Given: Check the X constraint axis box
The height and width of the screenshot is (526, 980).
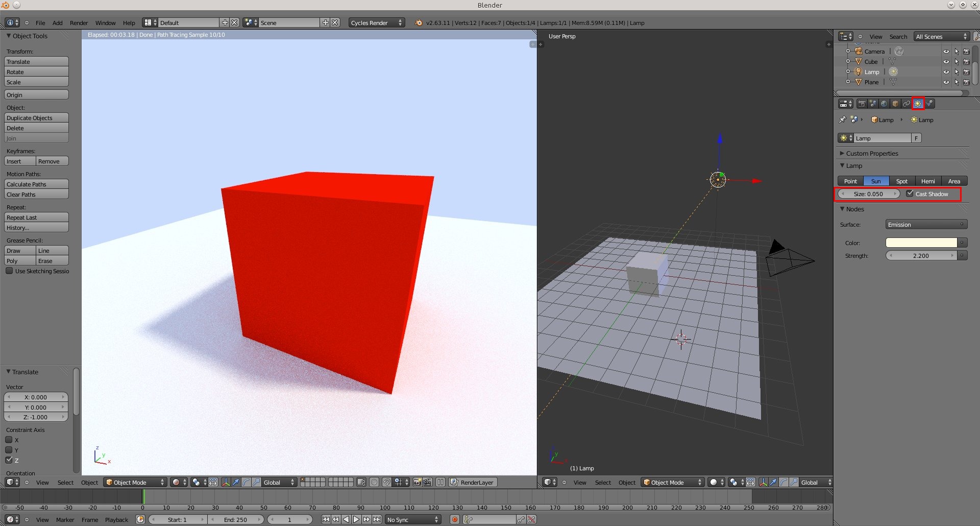Looking at the screenshot, I should (9, 440).
